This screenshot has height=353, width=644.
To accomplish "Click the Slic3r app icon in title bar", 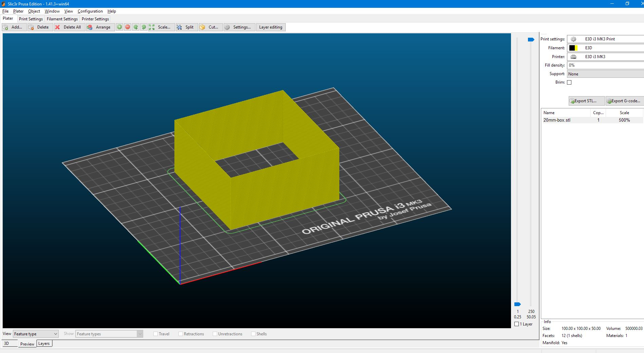I will 3,4.
